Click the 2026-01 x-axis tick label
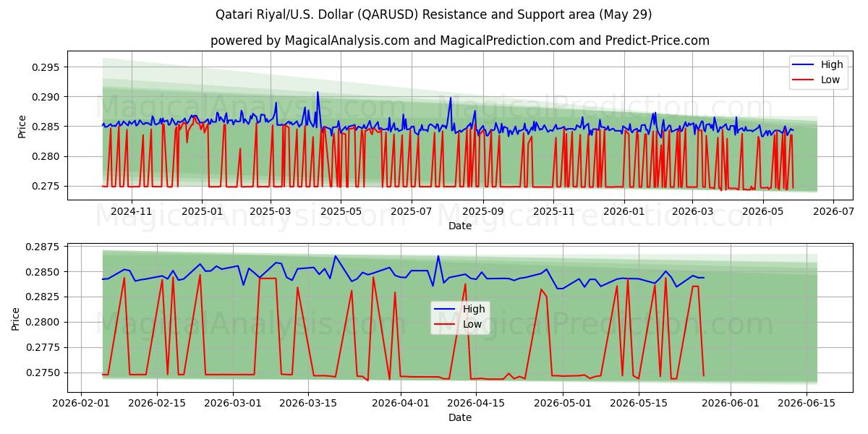The width and height of the screenshot is (868, 434). click(624, 211)
